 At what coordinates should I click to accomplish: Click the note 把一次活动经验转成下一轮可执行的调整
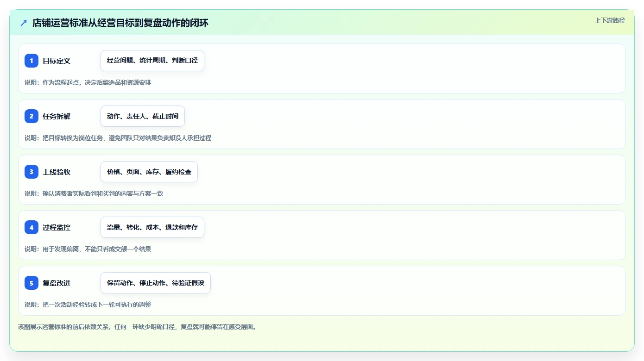coord(88,305)
